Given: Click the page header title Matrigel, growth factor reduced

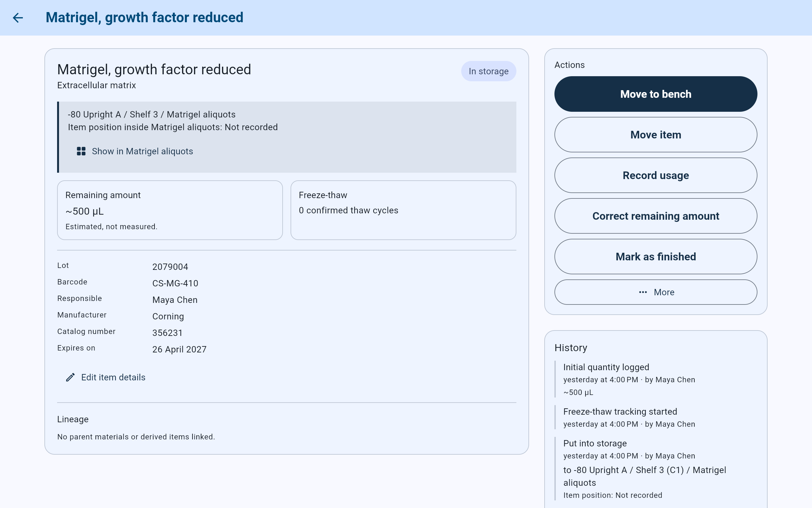Looking at the screenshot, I should pos(144,17).
